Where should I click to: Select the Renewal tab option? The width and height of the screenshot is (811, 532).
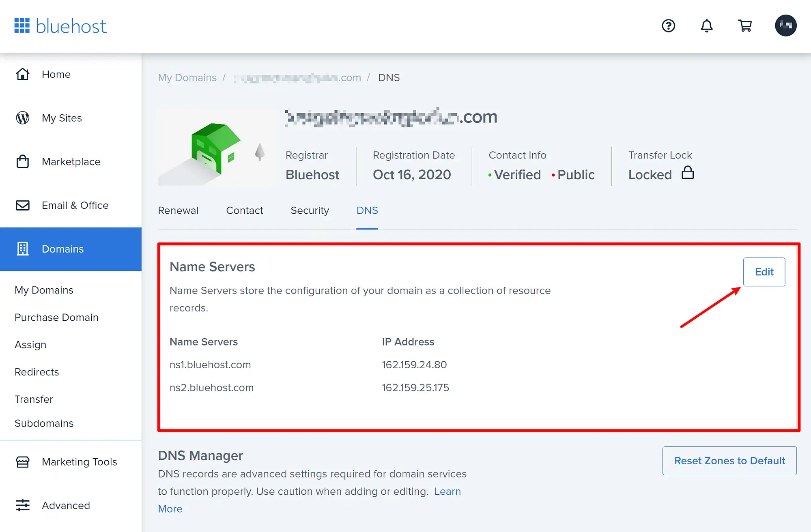tap(178, 210)
